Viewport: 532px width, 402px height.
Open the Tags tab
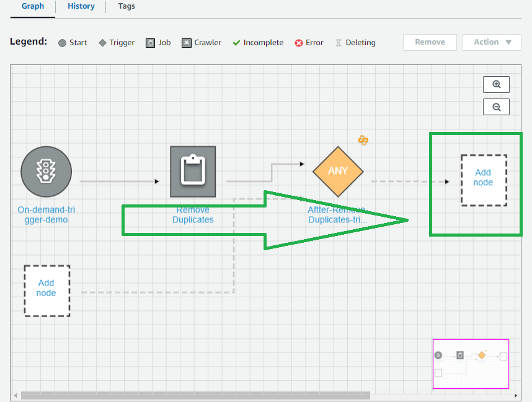click(x=126, y=6)
